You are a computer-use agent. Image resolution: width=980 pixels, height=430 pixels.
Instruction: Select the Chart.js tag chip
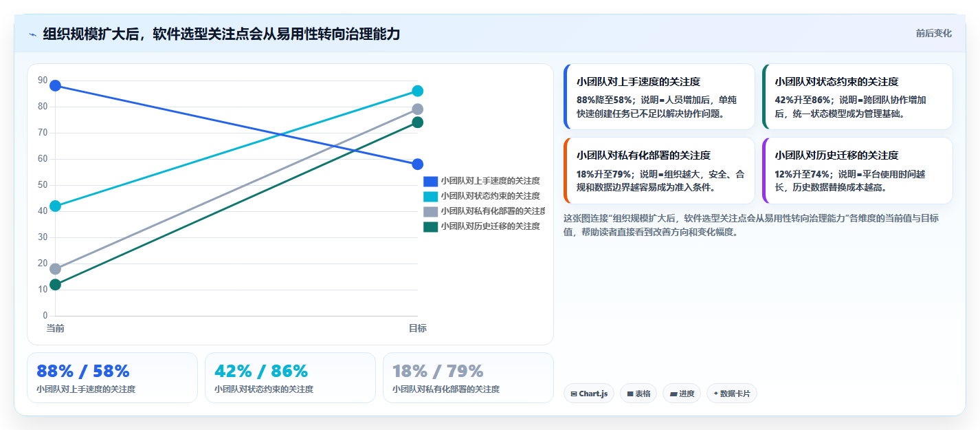(x=589, y=394)
